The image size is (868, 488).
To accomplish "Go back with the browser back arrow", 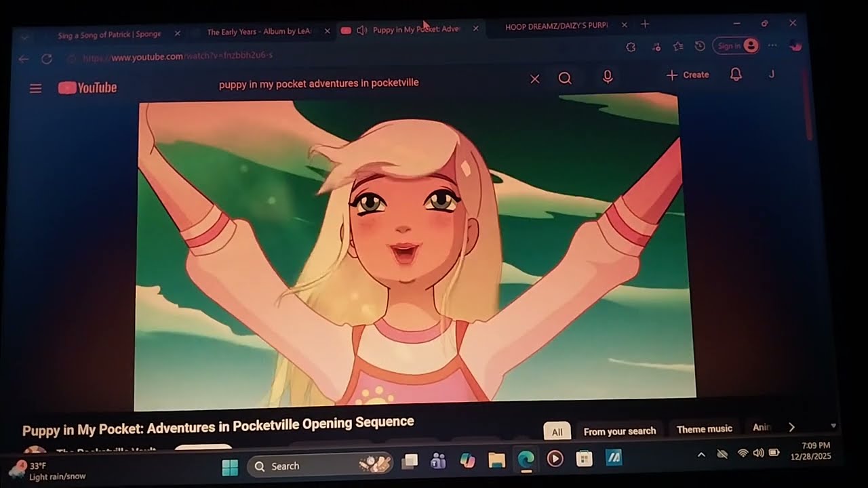I will pos(24,59).
